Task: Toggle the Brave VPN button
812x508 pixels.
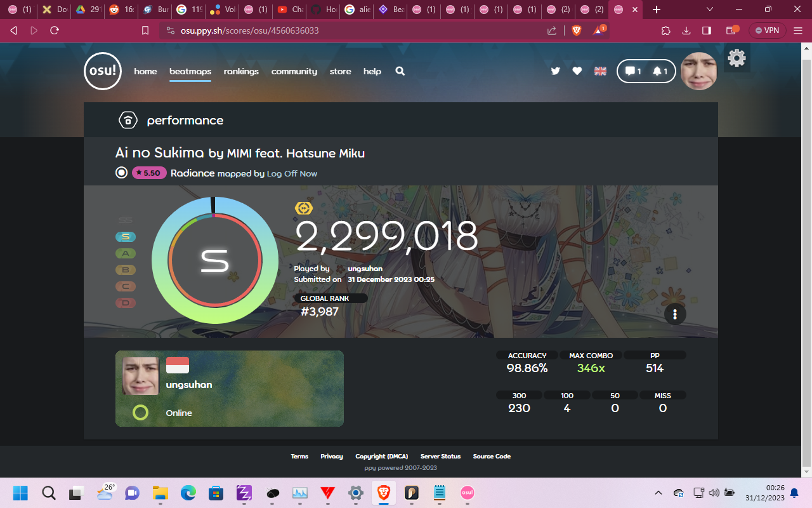Action: click(x=768, y=30)
